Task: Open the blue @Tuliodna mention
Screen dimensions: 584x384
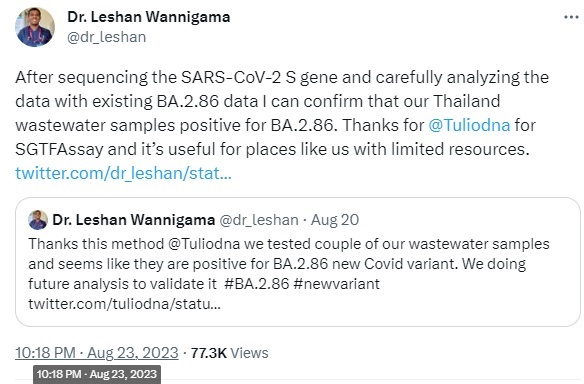Action: coord(469,125)
